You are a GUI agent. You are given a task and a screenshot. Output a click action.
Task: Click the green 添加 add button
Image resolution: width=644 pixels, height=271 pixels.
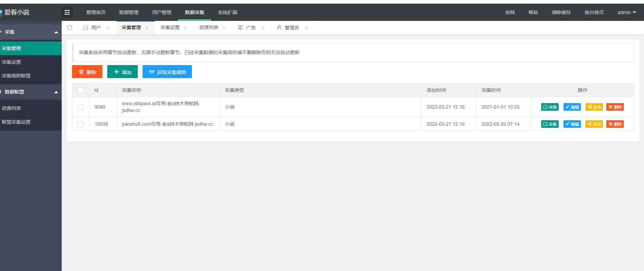point(122,72)
